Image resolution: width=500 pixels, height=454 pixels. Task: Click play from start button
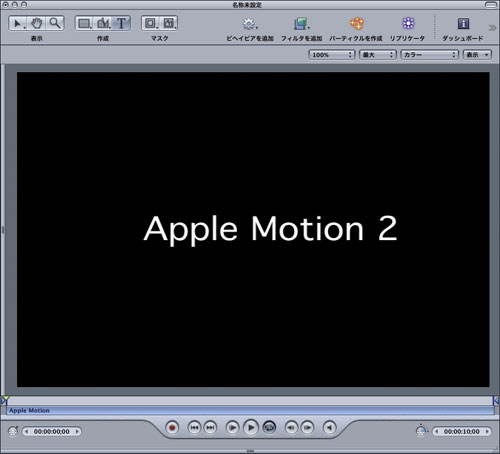click(x=232, y=428)
